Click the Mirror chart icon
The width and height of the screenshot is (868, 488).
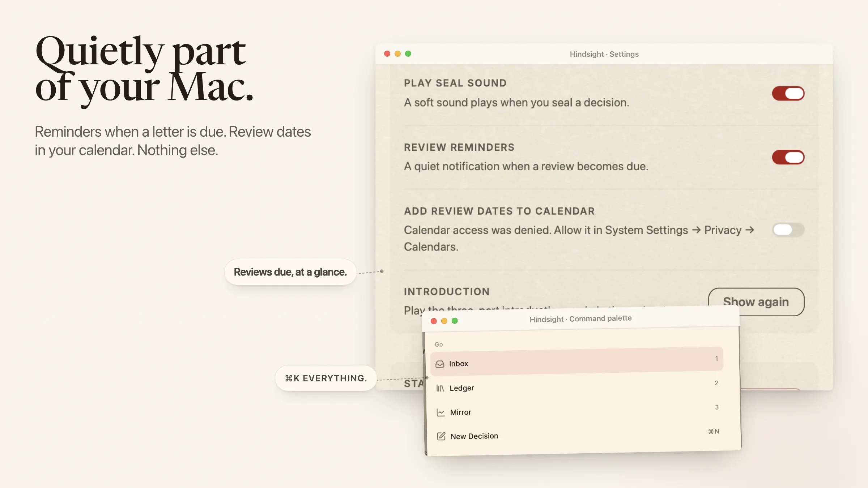point(441,412)
